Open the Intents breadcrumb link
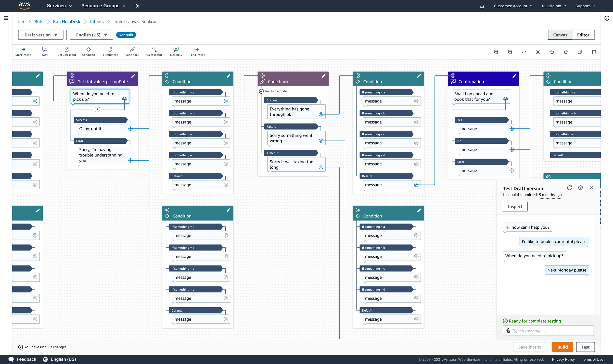 click(97, 22)
